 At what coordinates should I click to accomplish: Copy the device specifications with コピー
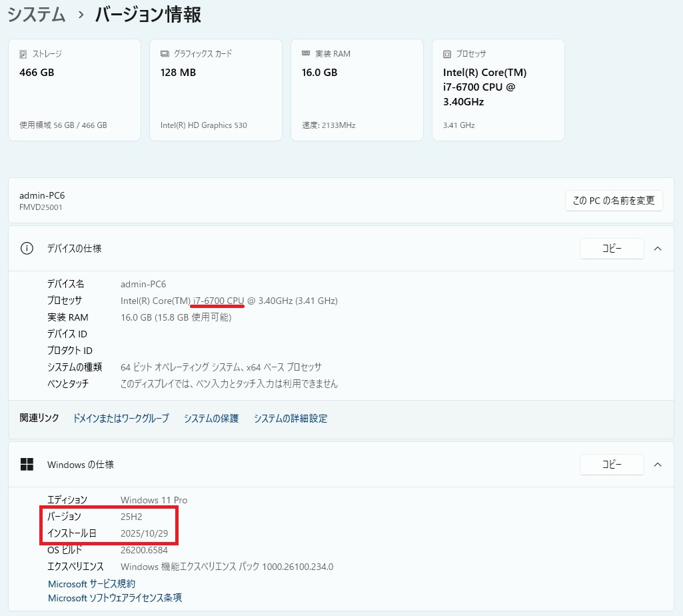point(612,249)
